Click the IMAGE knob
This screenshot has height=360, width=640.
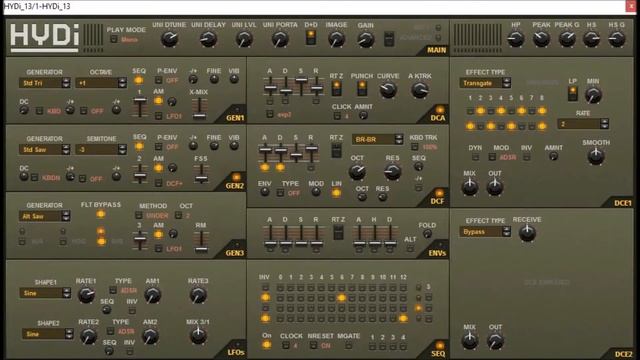336,39
